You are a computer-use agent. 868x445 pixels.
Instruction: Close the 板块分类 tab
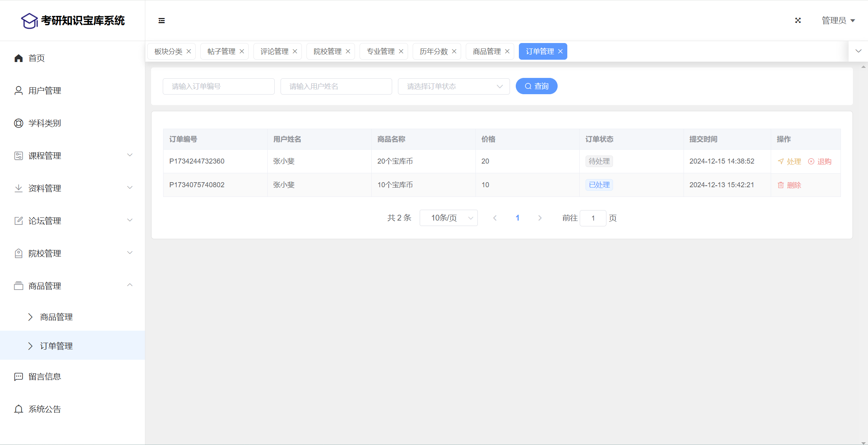(x=189, y=52)
